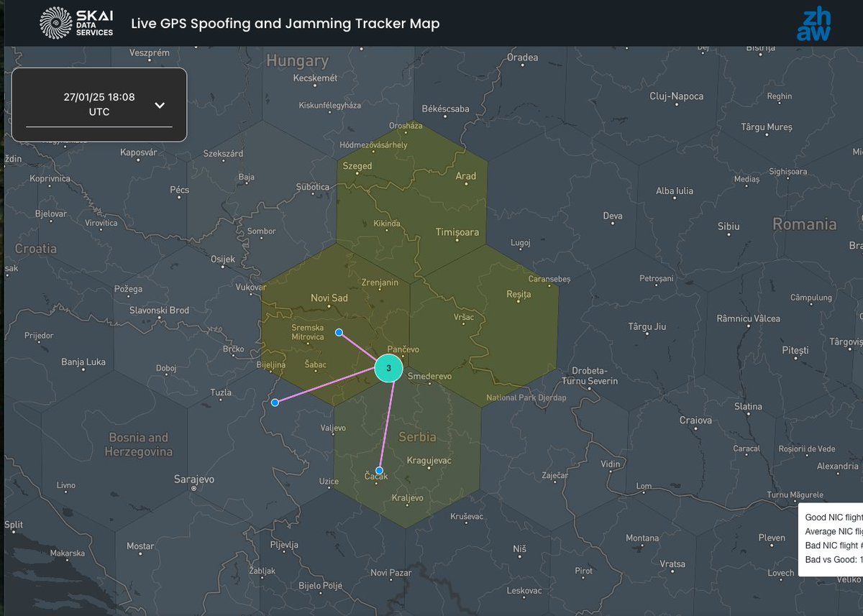Click the Cluj-Napoca city label
The width and height of the screenshot is (863, 616).
677,96
